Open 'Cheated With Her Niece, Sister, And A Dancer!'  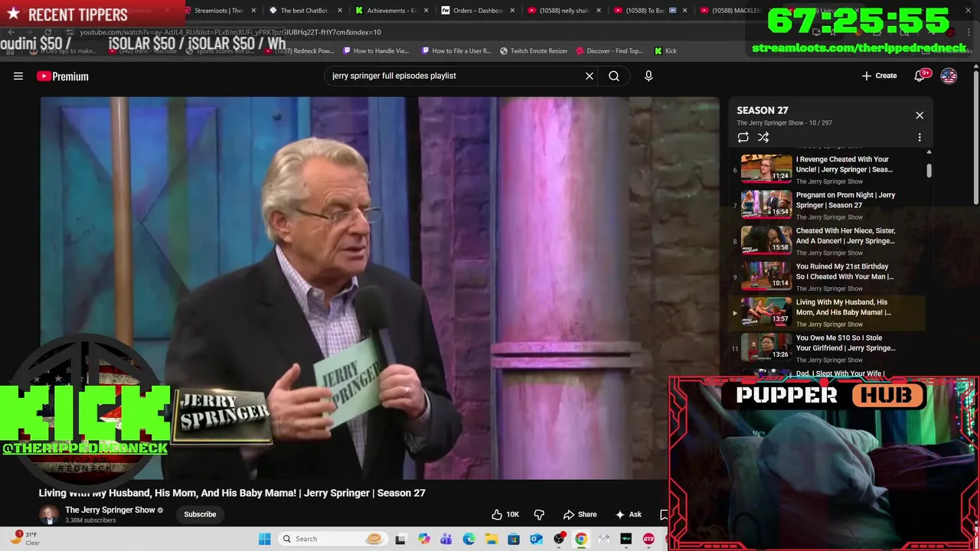pos(826,241)
